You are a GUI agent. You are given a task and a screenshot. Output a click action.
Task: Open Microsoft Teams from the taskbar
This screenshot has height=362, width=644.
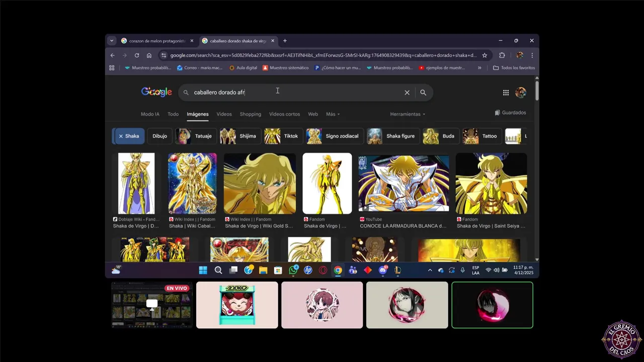pyautogui.click(x=353, y=270)
